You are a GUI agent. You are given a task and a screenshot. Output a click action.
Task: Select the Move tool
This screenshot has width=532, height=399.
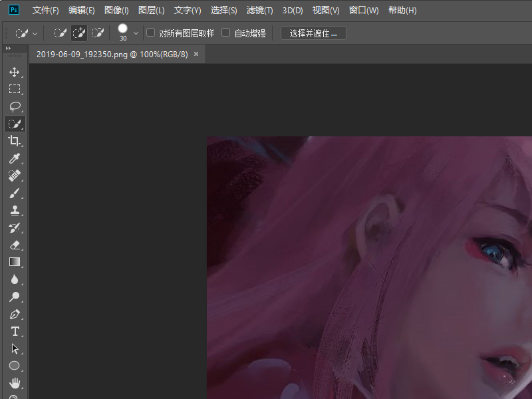14,72
